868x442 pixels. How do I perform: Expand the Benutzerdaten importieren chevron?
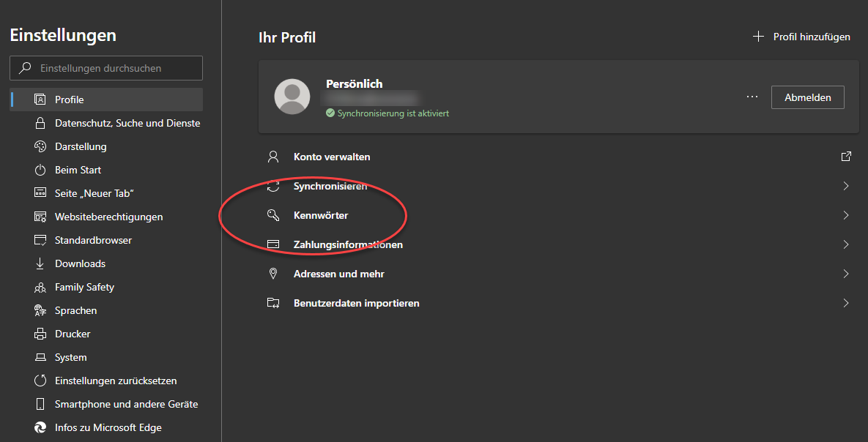tap(846, 303)
